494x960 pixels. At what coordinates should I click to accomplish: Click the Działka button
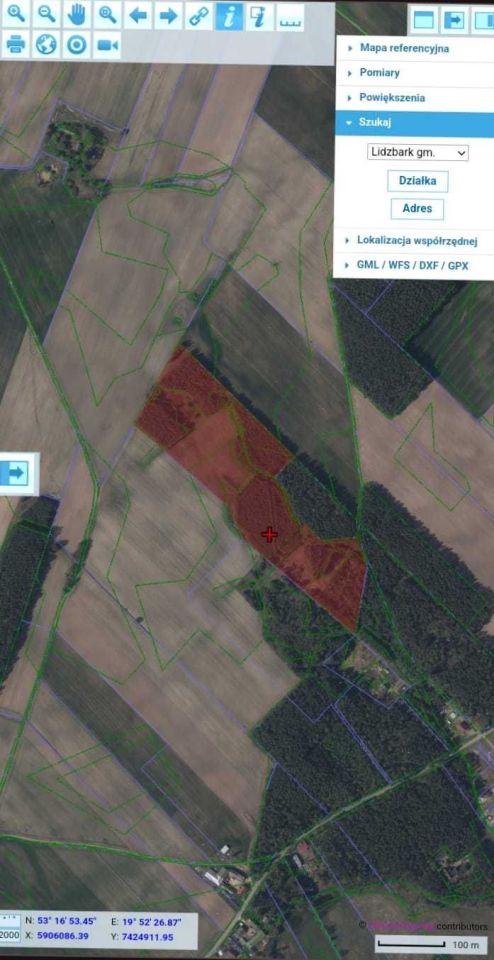click(417, 181)
